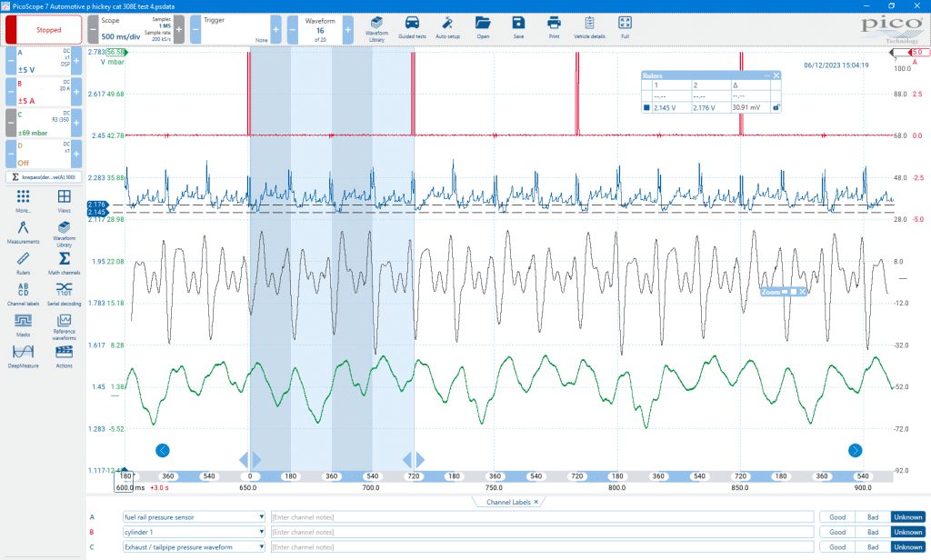Image resolution: width=931 pixels, height=560 pixels.
Task: Expand the cylinder 1 label dropdown
Action: click(x=261, y=532)
